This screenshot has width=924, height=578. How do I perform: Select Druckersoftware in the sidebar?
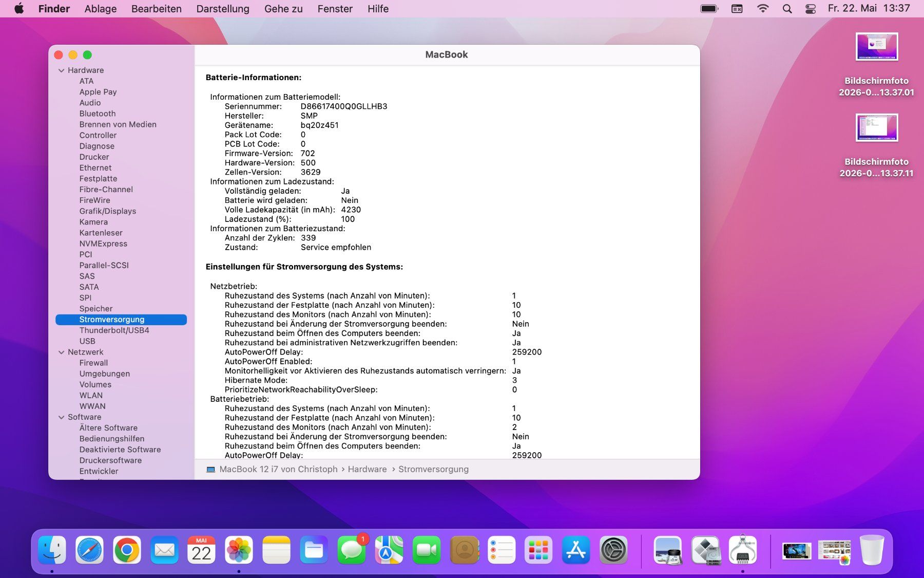(x=110, y=460)
